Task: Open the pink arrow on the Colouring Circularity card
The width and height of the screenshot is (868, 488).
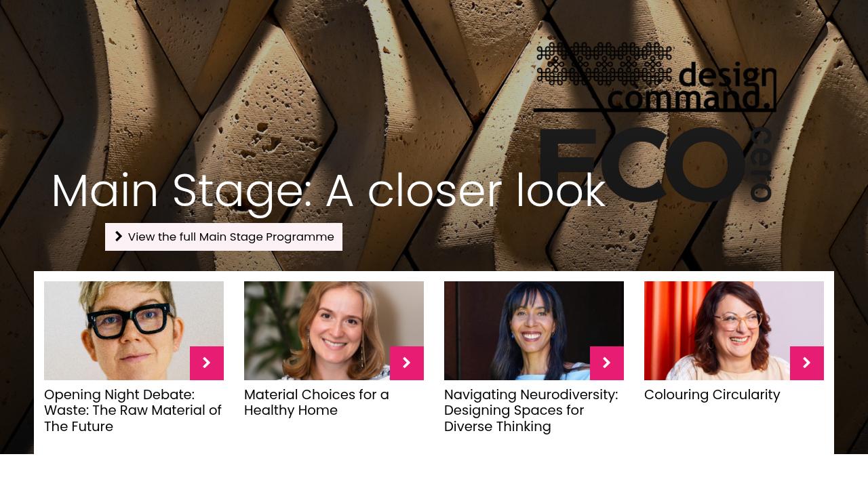Action: pyautogui.click(x=807, y=363)
